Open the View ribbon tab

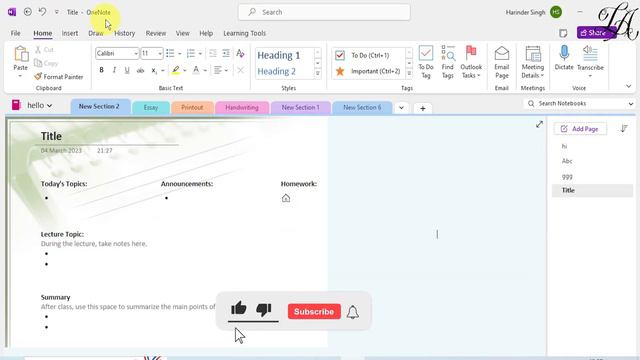[x=182, y=33]
